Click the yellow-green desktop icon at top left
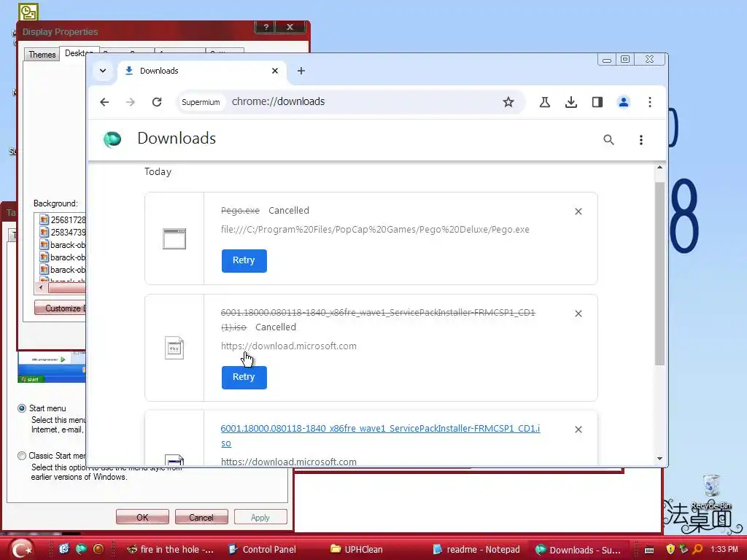 click(x=28, y=12)
